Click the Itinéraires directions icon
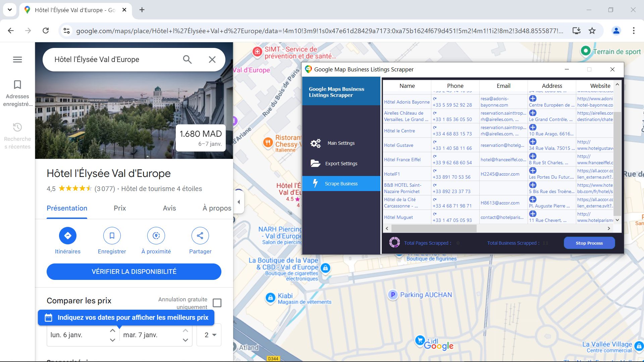This screenshot has height=362, width=644. coord(68,236)
